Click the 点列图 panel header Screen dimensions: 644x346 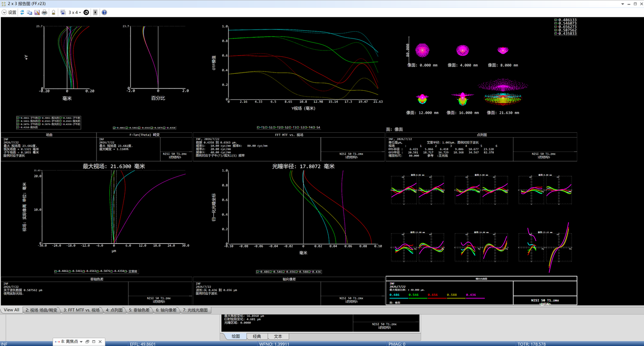click(482, 135)
